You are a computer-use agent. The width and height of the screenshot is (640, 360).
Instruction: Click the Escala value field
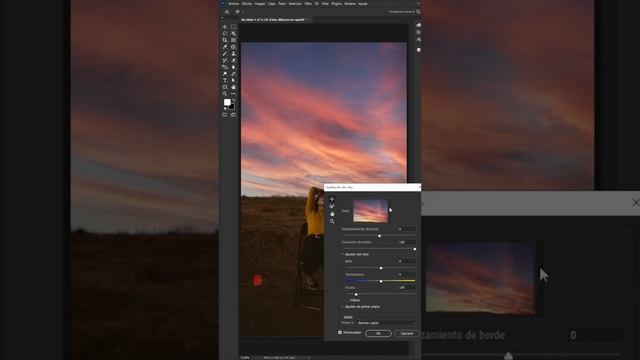tap(407, 287)
